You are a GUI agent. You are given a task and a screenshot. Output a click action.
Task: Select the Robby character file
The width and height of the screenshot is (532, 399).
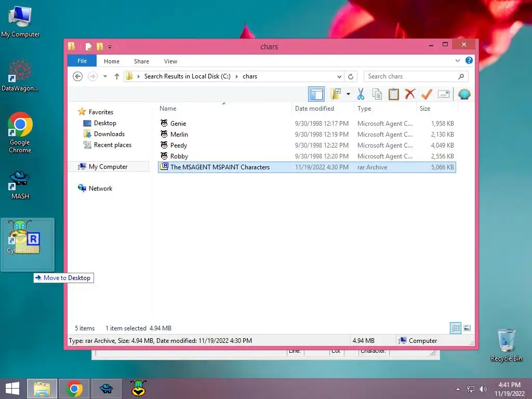307,156
